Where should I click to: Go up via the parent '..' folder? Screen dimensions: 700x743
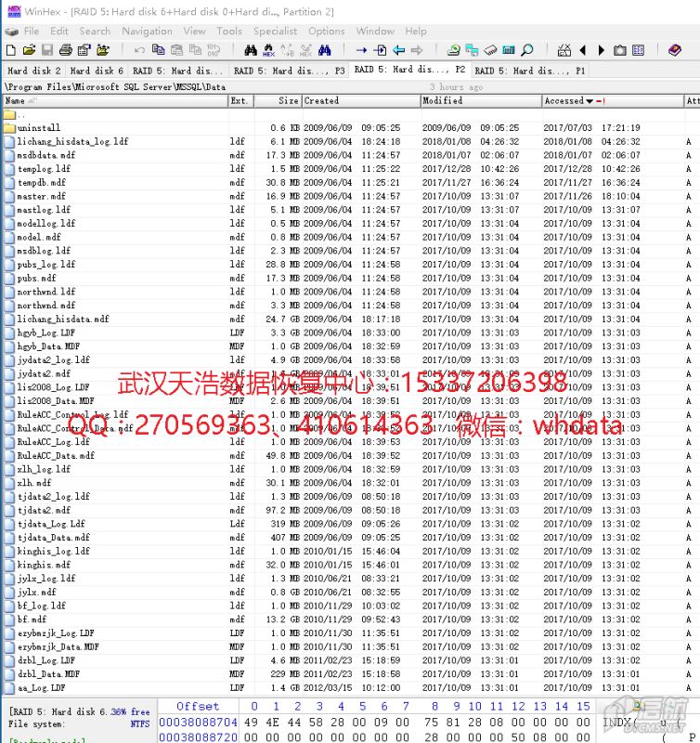(x=20, y=114)
